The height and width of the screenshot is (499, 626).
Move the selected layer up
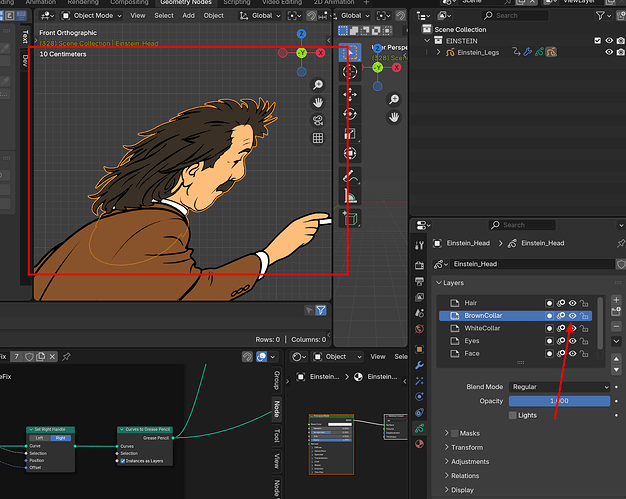tap(616, 358)
